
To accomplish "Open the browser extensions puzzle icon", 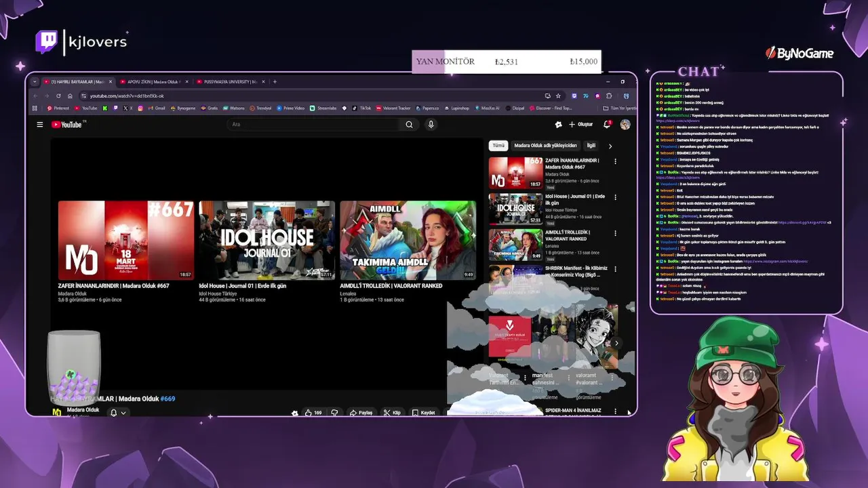I will click(608, 96).
